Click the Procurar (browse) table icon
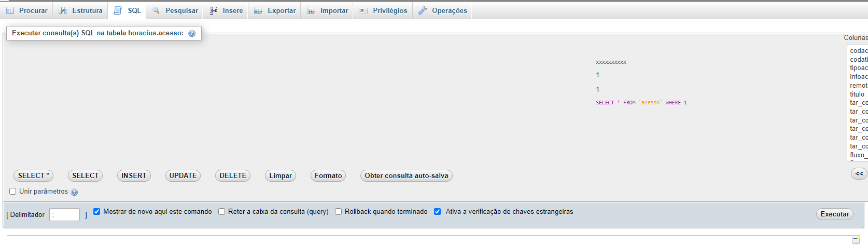Screen dimensions: 868x245 tap(10, 10)
